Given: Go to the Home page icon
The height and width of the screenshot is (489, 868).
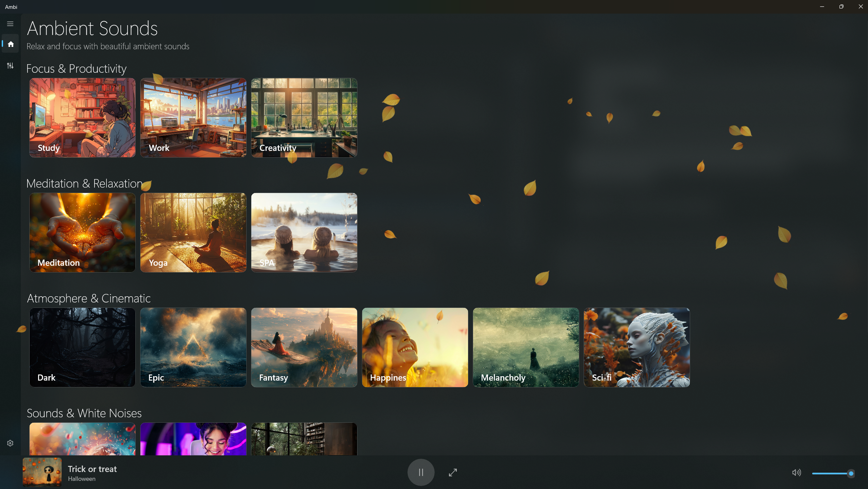Looking at the screenshot, I should 11,44.
